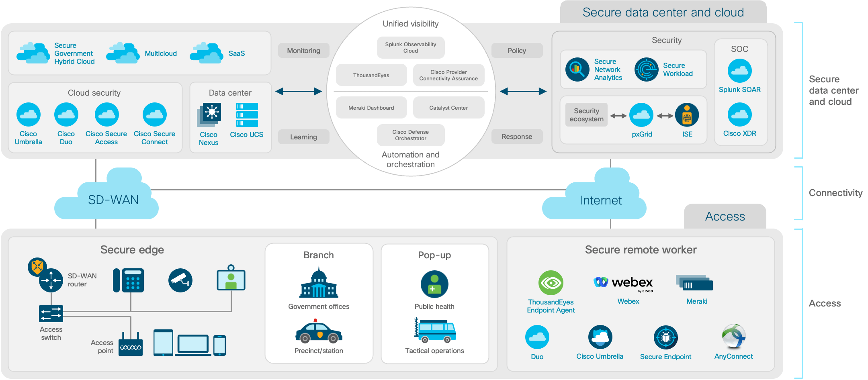Click the Unified visibility heading
Viewport: 868px width, 380px height.
411,24
